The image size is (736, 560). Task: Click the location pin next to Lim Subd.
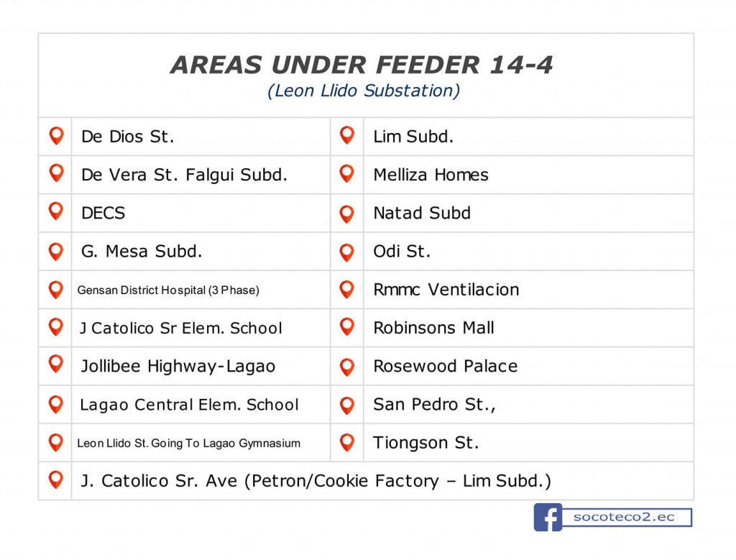pyautogui.click(x=347, y=135)
